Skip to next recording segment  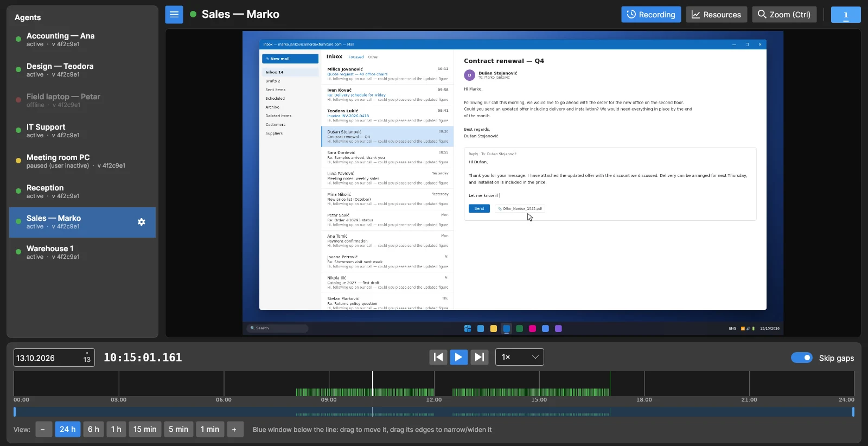coord(479,357)
